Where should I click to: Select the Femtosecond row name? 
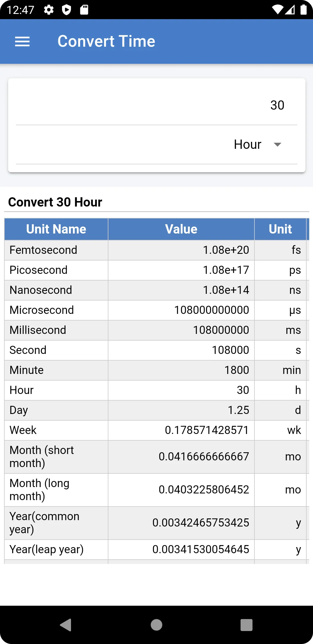coord(43,250)
